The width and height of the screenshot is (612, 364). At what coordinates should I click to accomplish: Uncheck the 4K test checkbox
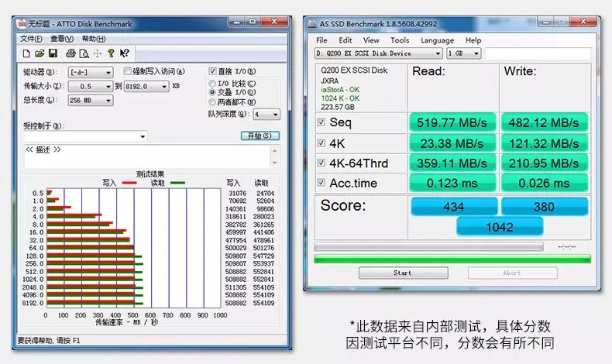point(321,143)
